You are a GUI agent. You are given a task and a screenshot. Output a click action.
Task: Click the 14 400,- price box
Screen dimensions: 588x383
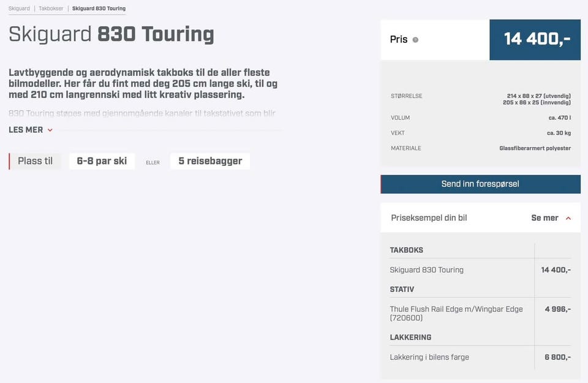click(535, 40)
